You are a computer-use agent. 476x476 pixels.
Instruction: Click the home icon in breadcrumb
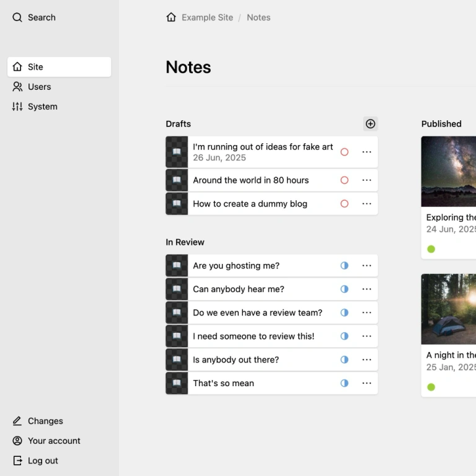coord(171,17)
